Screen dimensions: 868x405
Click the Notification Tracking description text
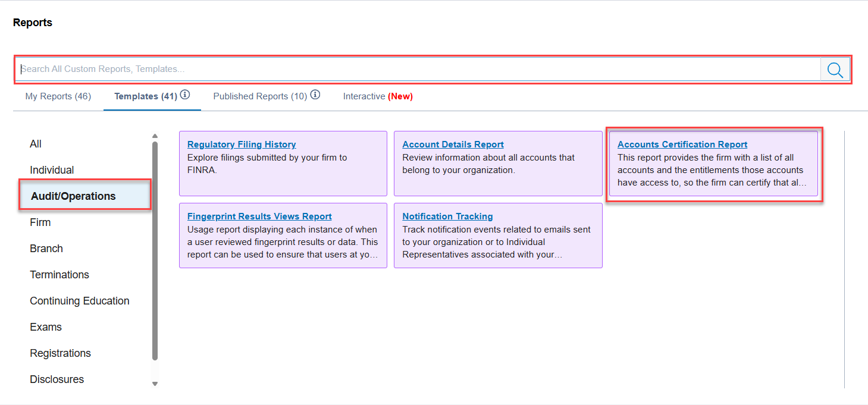pos(497,242)
